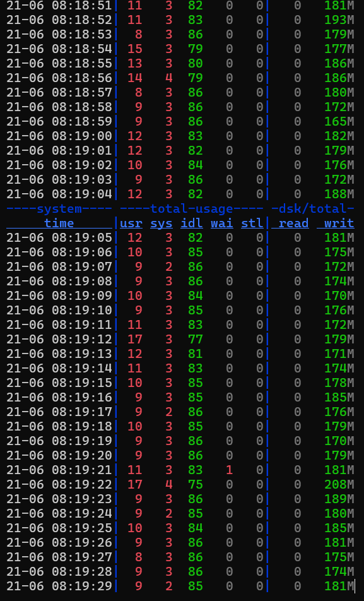Image resolution: width=364 pixels, height=601 pixels.
Task: Click the timestamp 21-06 08:19:08
Action: click(59, 282)
